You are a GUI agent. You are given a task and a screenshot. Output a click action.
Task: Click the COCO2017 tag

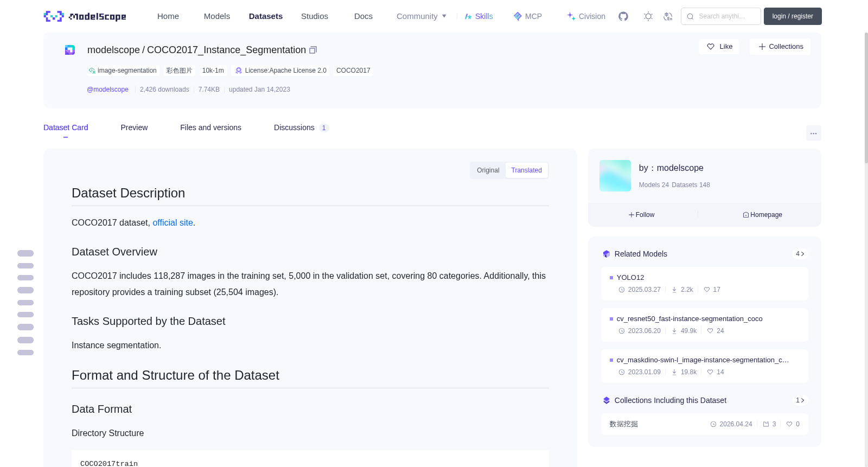(353, 71)
